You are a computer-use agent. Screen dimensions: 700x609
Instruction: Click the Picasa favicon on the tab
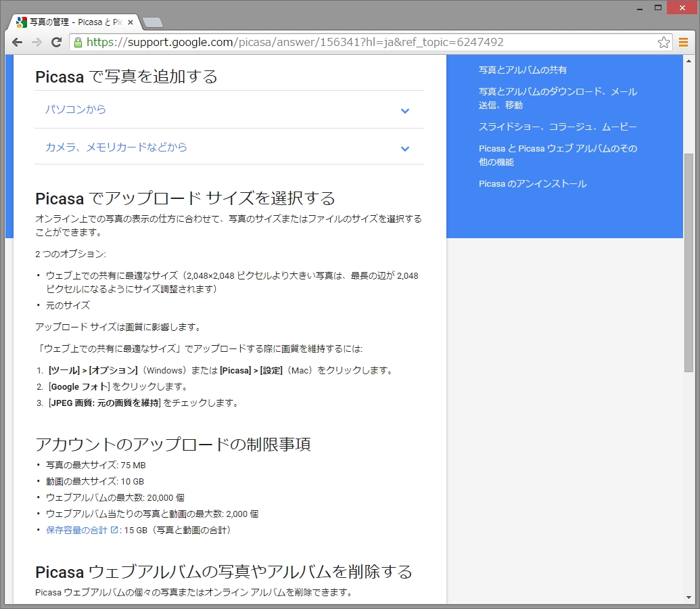pyautogui.click(x=22, y=22)
